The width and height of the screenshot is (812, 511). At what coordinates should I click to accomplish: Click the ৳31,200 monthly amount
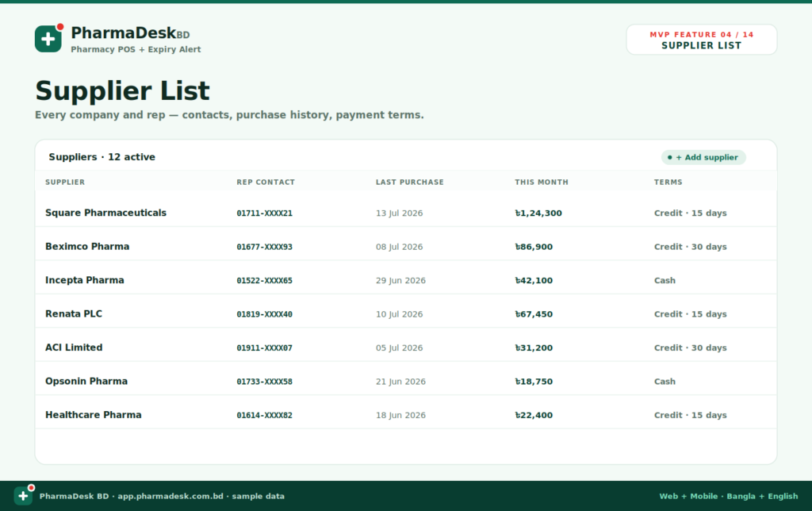pos(534,348)
